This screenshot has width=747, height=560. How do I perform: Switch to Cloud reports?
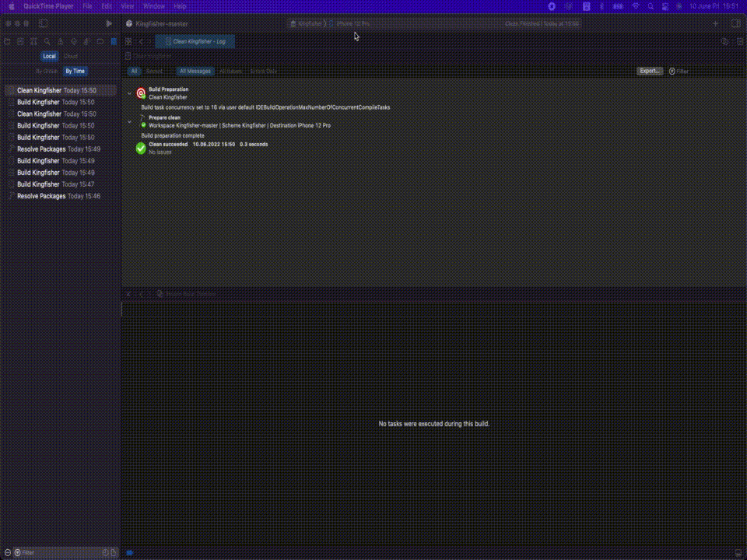[x=71, y=56]
